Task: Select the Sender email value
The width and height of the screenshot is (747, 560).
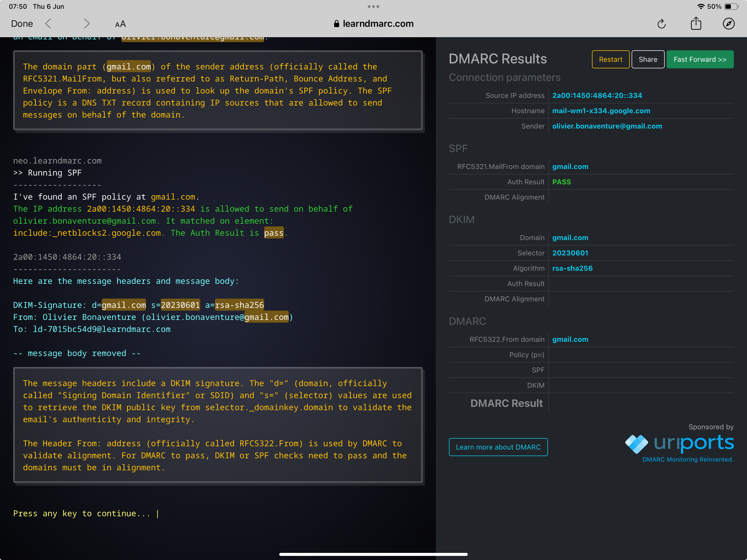Action: click(607, 126)
